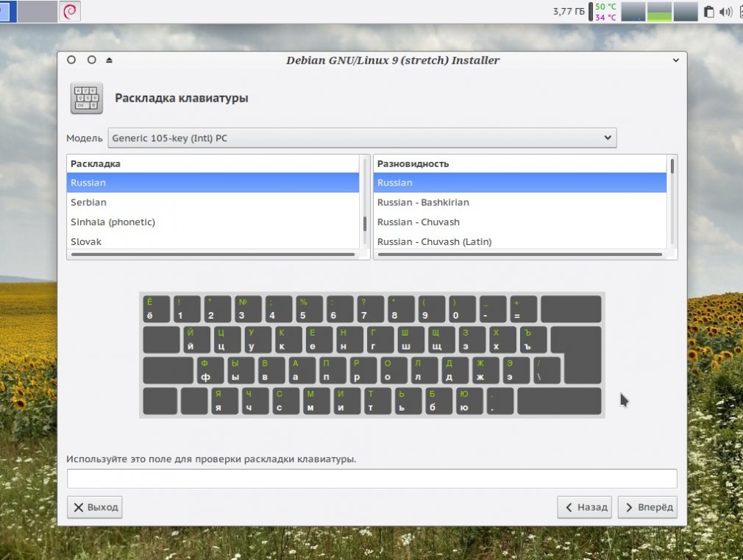743x560 pixels.
Task: Focus the keyboard layout test field
Action: pyautogui.click(x=372, y=478)
